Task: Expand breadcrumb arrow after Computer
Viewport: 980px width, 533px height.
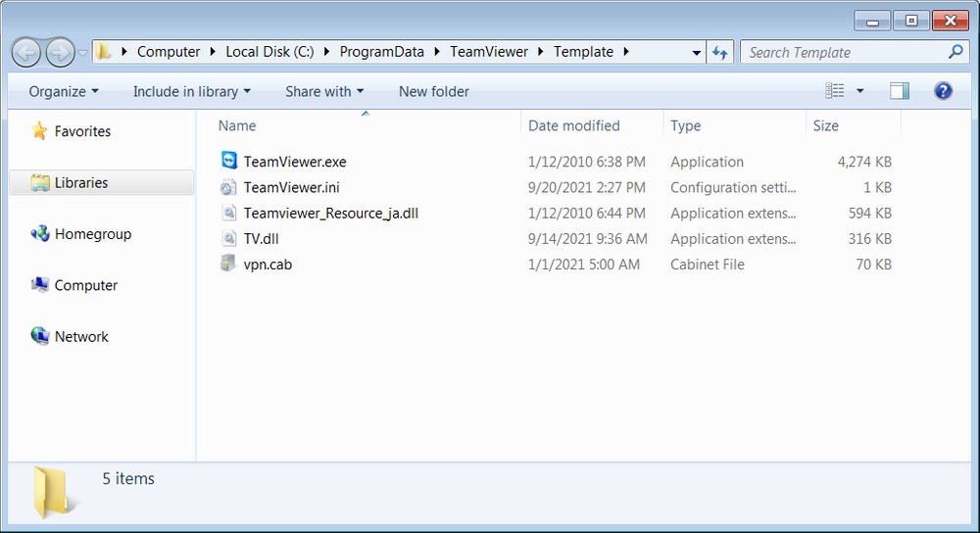Action: click(213, 52)
